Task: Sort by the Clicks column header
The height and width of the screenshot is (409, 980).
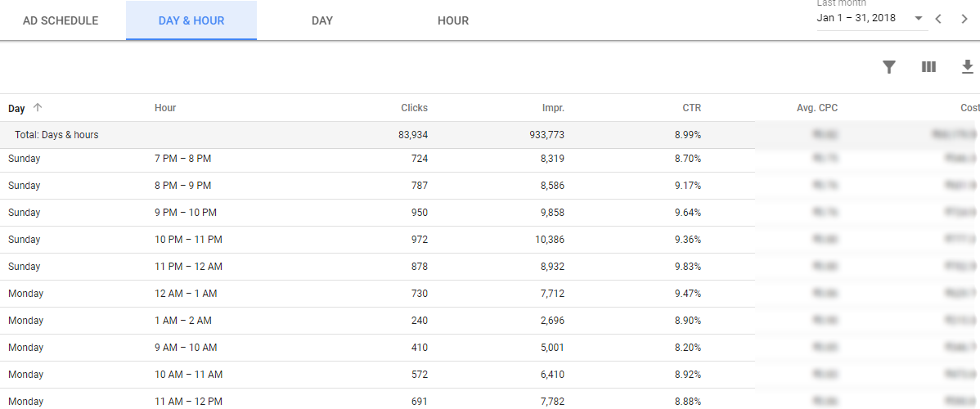Action: 415,107
